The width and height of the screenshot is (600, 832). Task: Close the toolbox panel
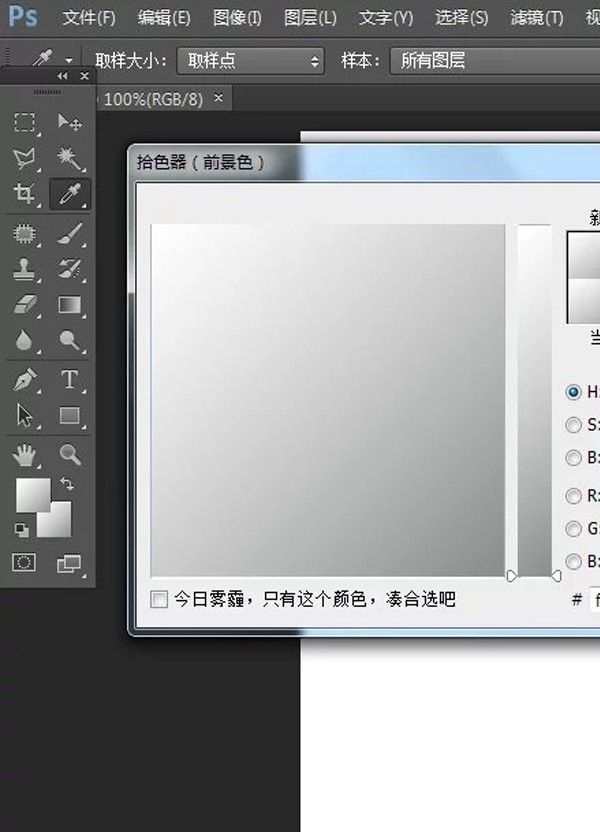[84, 76]
